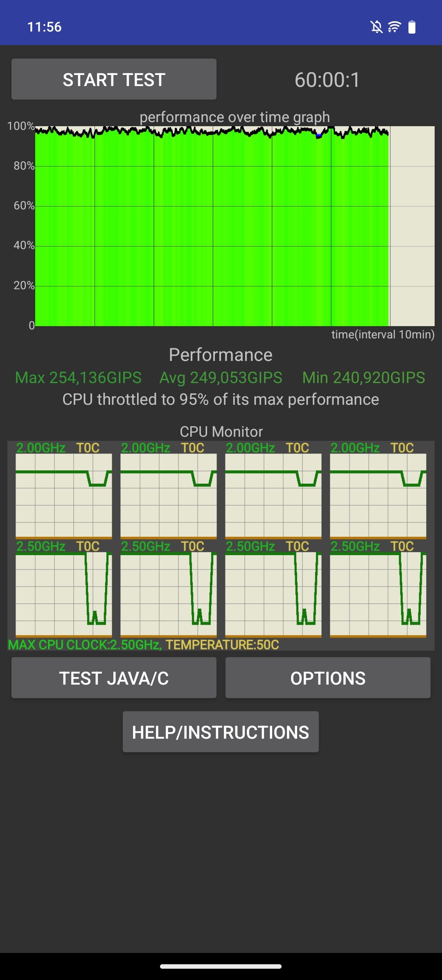Tap the blue minimum marker on graph

[x=319, y=135]
